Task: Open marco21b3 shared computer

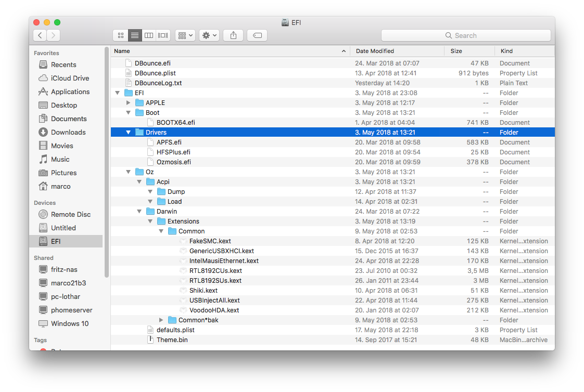Action: [62, 283]
